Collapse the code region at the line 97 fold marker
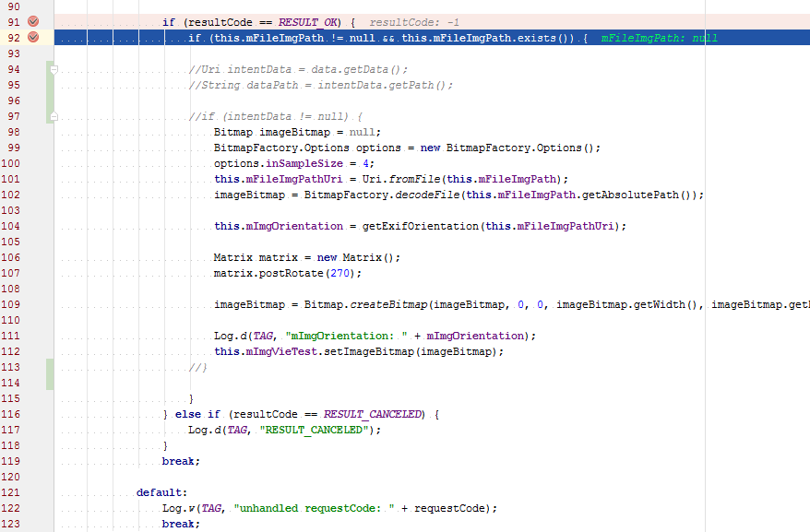The width and height of the screenshot is (810, 532). pos(53,118)
